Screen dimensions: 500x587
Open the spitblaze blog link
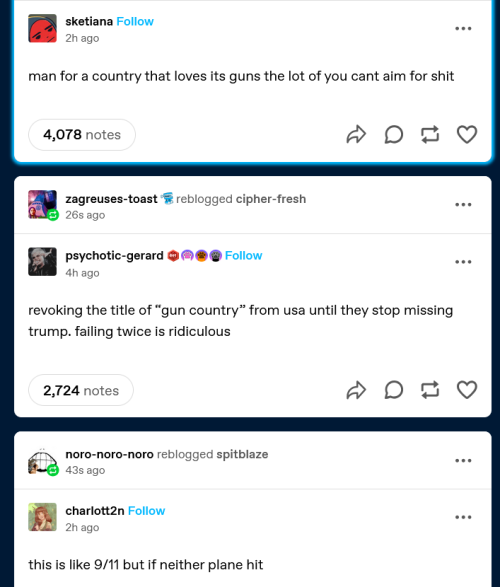point(242,454)
